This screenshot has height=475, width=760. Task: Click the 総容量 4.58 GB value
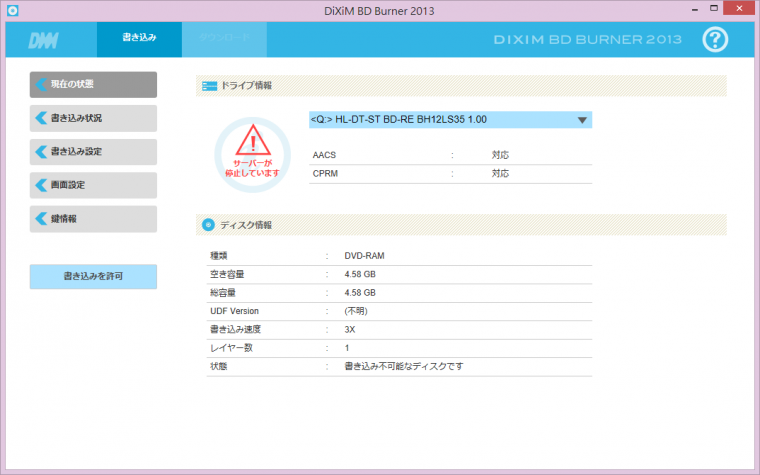pyautogui.click(x=360, y=293)
